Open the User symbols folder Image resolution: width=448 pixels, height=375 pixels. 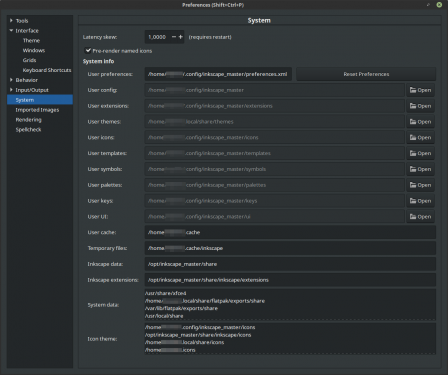coord(420,169)
